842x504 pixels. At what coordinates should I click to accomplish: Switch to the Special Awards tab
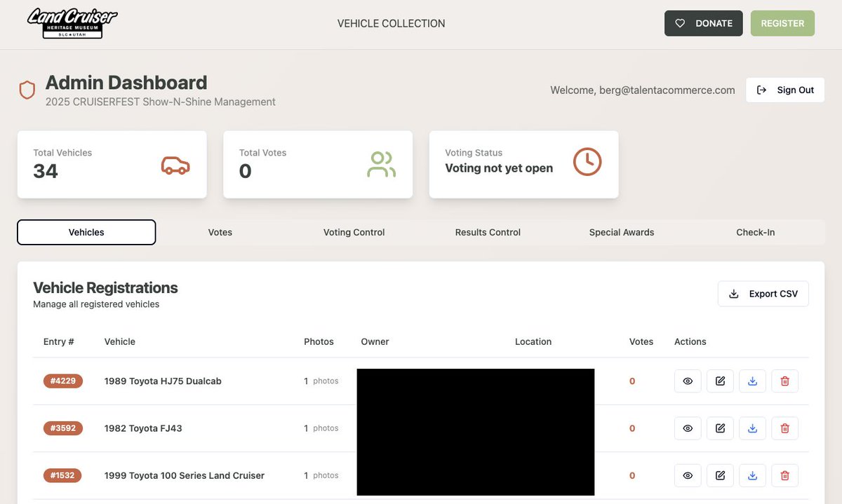[x=622, y=232]
